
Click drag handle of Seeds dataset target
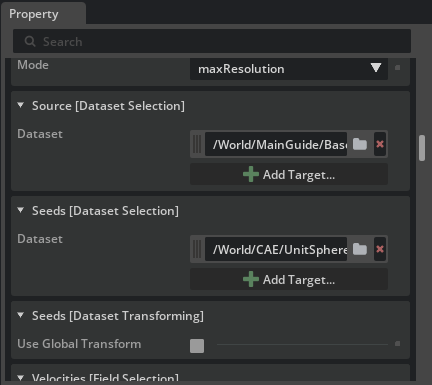coord(197,249)
